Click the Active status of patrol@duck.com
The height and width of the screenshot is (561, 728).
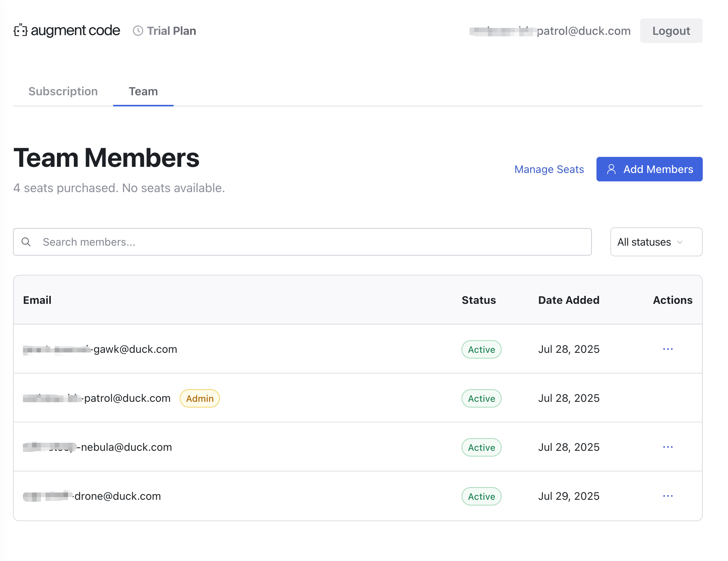point(481,398)
